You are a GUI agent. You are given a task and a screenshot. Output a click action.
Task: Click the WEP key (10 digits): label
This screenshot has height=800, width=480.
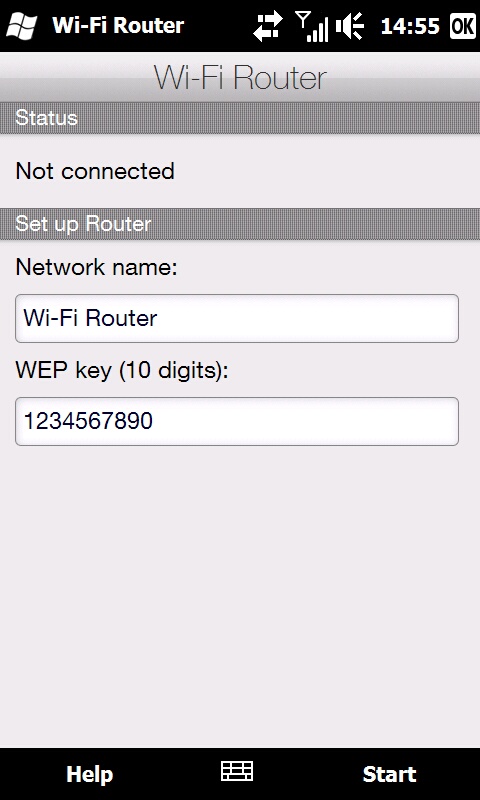pyautogui.click(x=122, y=370)
